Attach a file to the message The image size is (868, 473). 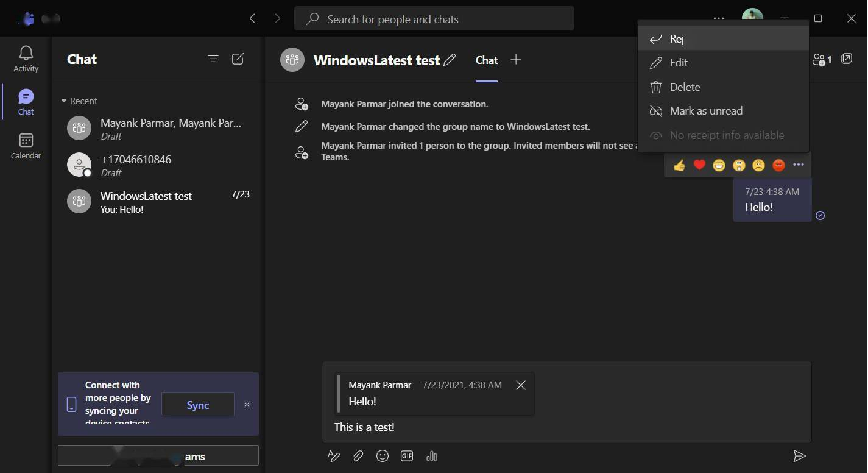click(x=358, y=456)
